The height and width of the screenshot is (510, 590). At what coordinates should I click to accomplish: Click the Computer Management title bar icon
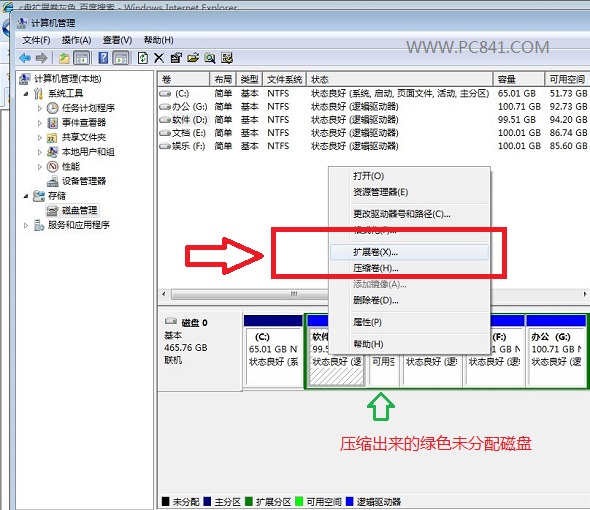click(x=22, y=23)
